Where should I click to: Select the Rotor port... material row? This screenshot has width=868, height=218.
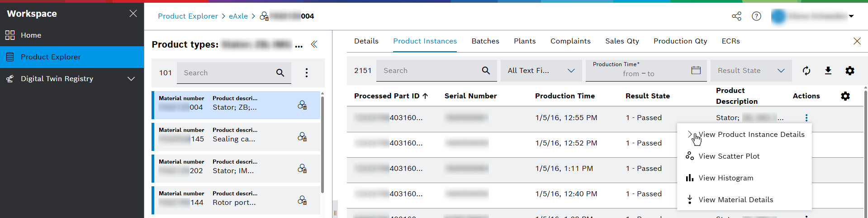236,200
